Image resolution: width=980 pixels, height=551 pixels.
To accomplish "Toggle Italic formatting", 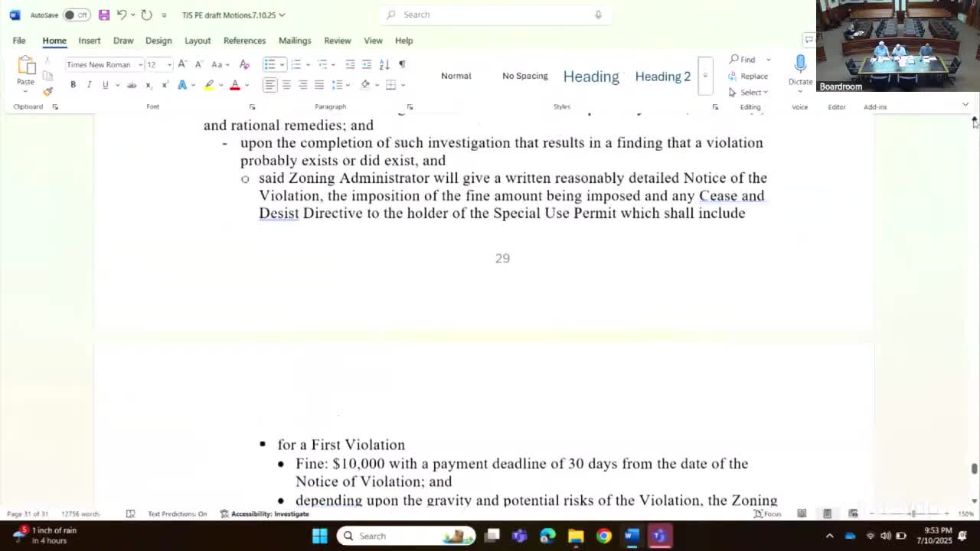I will click(x=89, y=85).
